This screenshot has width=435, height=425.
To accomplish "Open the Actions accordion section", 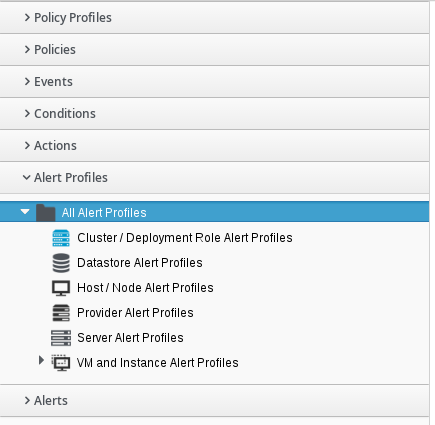I will click(214, 146).
